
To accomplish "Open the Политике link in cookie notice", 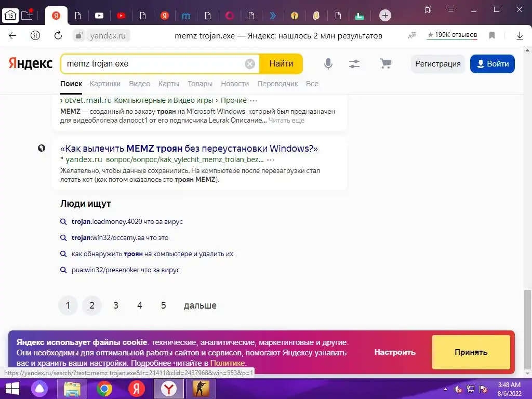I will point(228,363).
